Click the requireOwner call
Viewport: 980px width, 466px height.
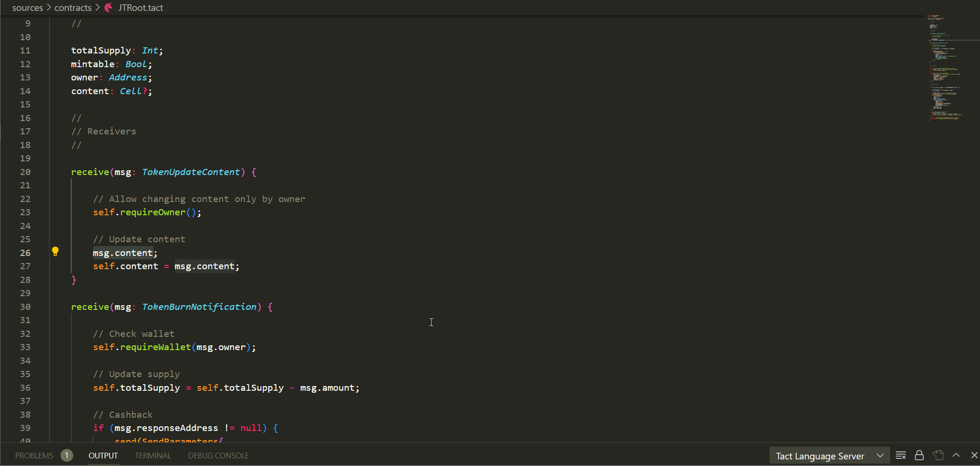[x=153, y=212]
